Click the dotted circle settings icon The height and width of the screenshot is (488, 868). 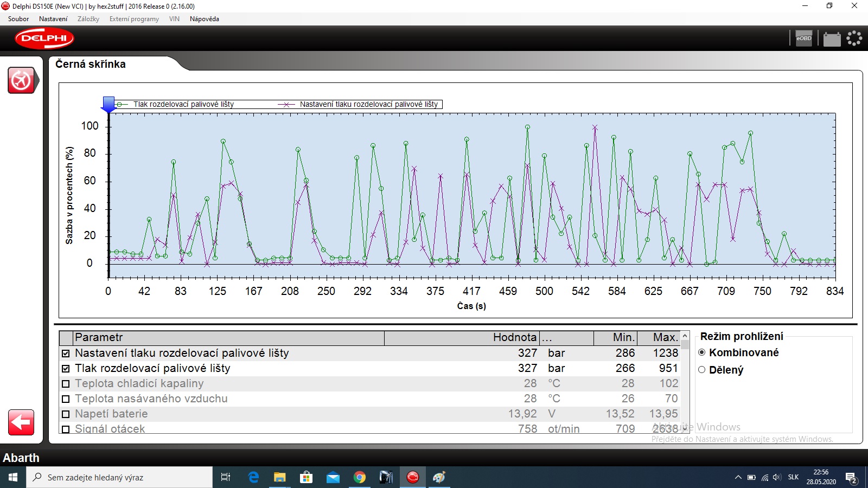point(854,38)
